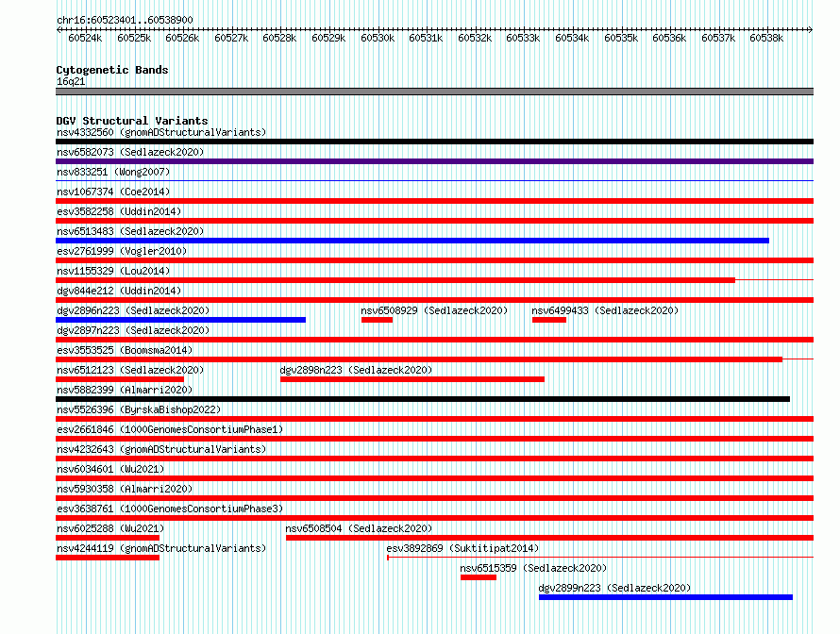Click the black nsv4332560 variant bar

coord(434,142)
